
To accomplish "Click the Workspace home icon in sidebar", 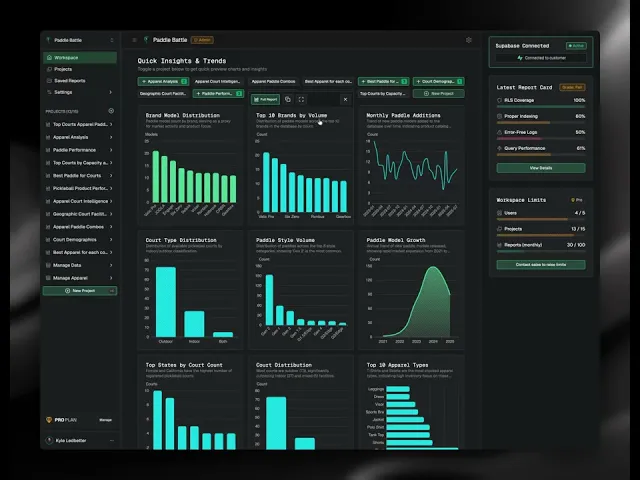I will tap(49, 58).
